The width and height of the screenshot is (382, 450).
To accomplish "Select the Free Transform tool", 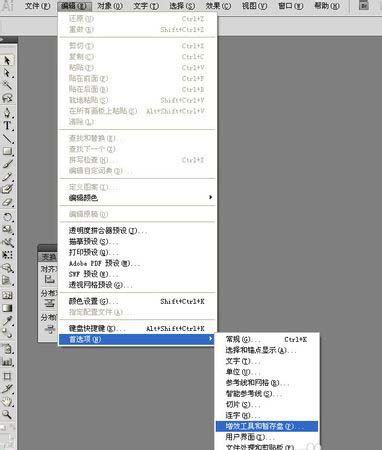I will click(x=7, y=255).
